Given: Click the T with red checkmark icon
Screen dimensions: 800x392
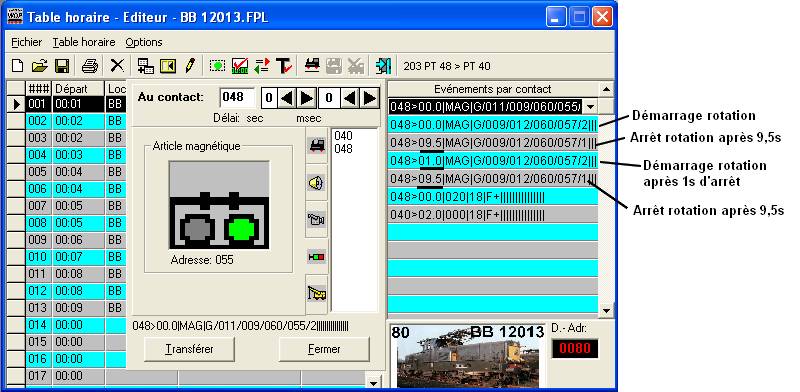Looking at the screenshot, I should (284, 66).
